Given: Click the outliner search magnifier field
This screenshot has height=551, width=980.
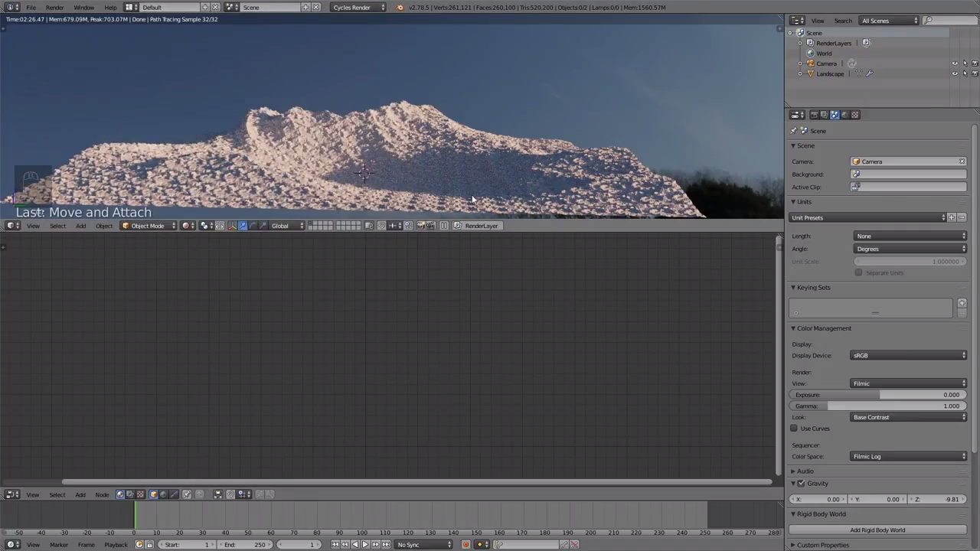Looking at the screenshot, I should click(x=949, y=21).
